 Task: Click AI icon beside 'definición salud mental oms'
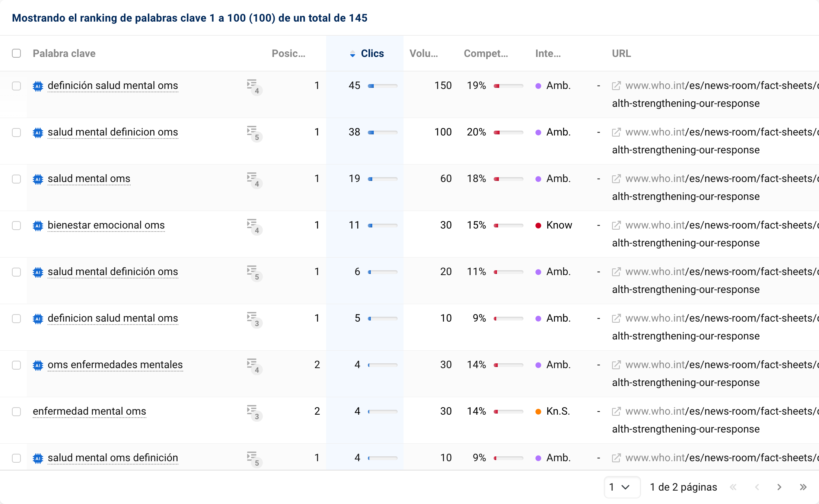[x=38, y=86]
